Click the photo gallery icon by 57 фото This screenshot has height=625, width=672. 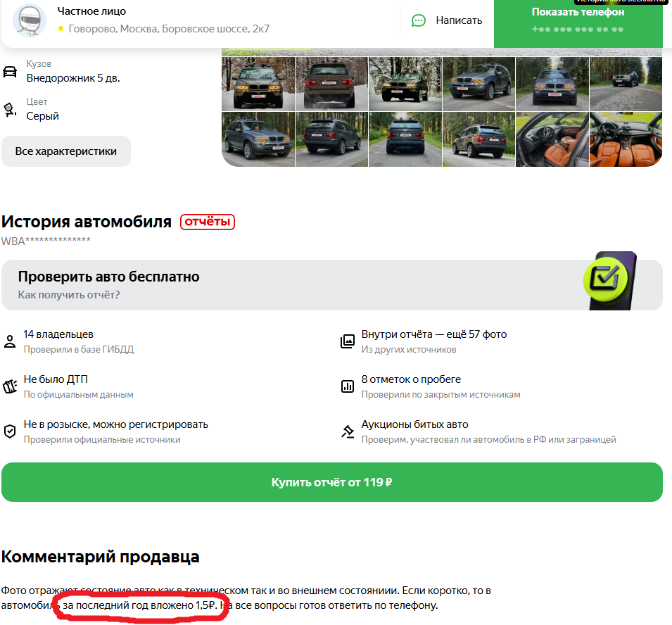pyautogui.click(x=348, y=341)
